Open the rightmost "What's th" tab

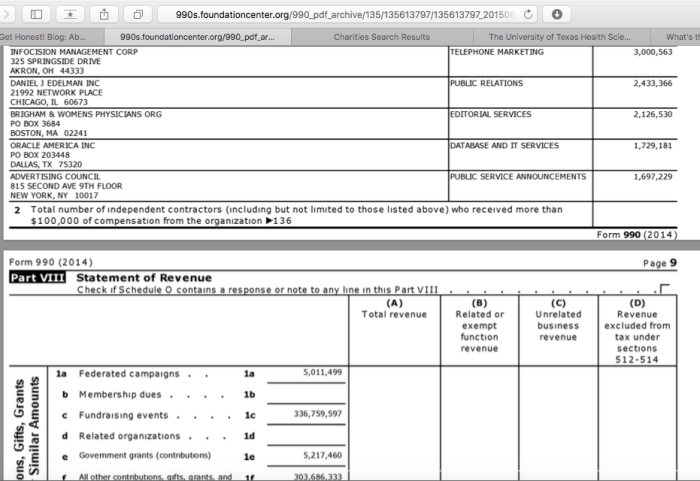(682, 37)
